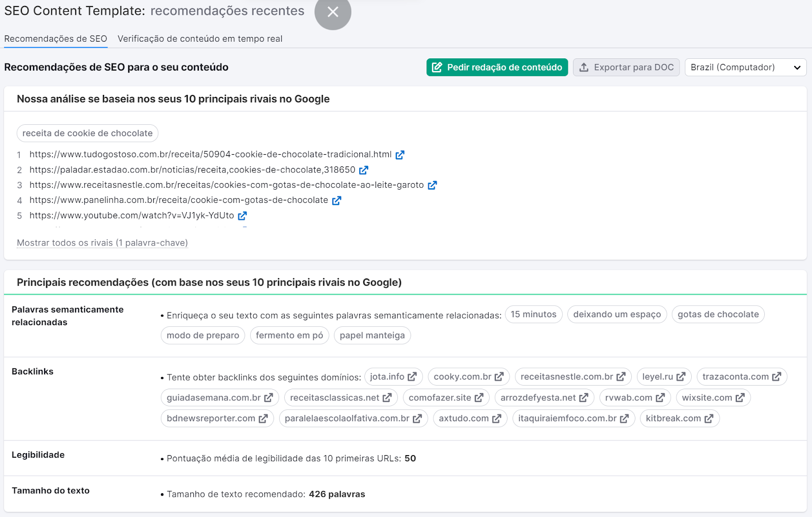This screenshot has height=517, width=812.
Task: Select the 'receita de cookie de chocolate' keyword chip
Action: click(x=87, y=133)
